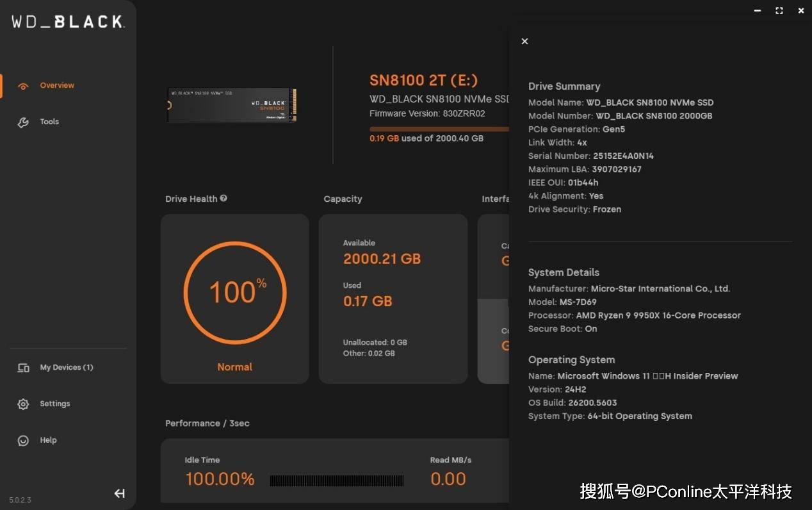The width and height of the screenshot is (812, 510).
Task: Click the Idle Time 100.00% value
Action: point(220,479)
